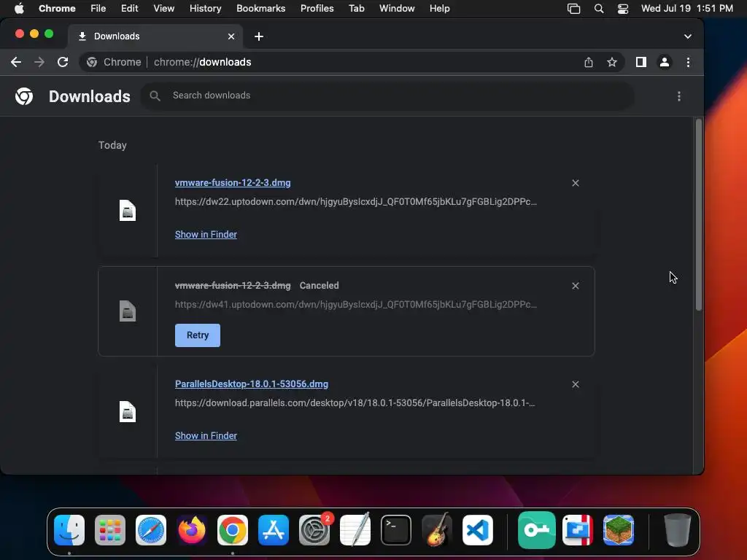The width and height of the screenshot is (747, 560).
Task: Open the green key app in the Dock
Action: (536, 530)
